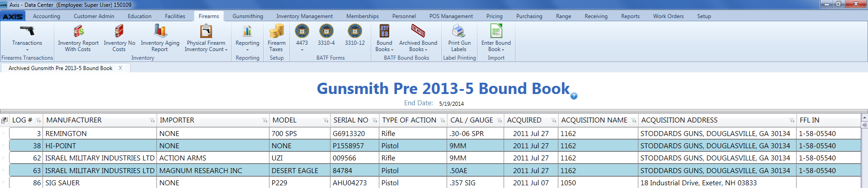Select the row with serial G6913320

(435, 133)
